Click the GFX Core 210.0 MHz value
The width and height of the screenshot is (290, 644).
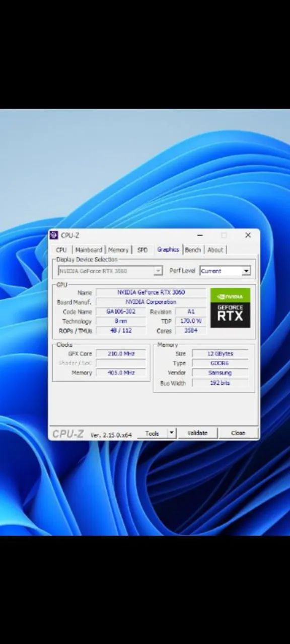point(121,354)
